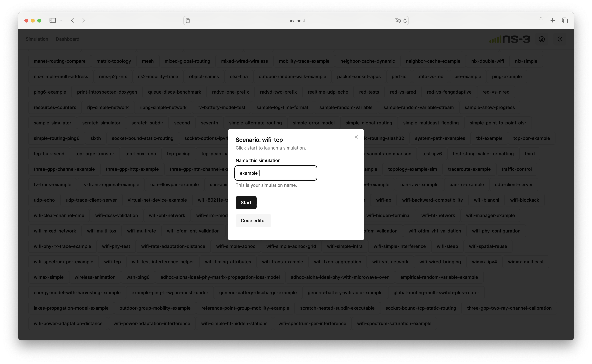This screenshot has height=364, width=592.
Task: Open the page reader icon in address bar
Action: 188,21
